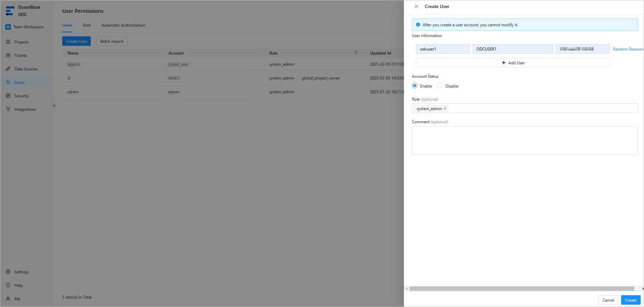Click the Projects icon in sidebar
Viewport: 644px width, 307px height.
[x=8, y=42]
